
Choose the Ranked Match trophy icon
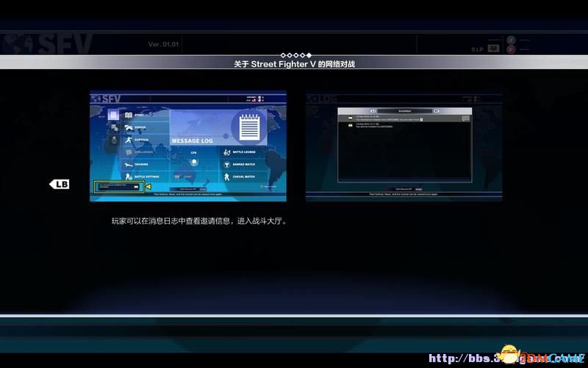click(x=227, y=164)
